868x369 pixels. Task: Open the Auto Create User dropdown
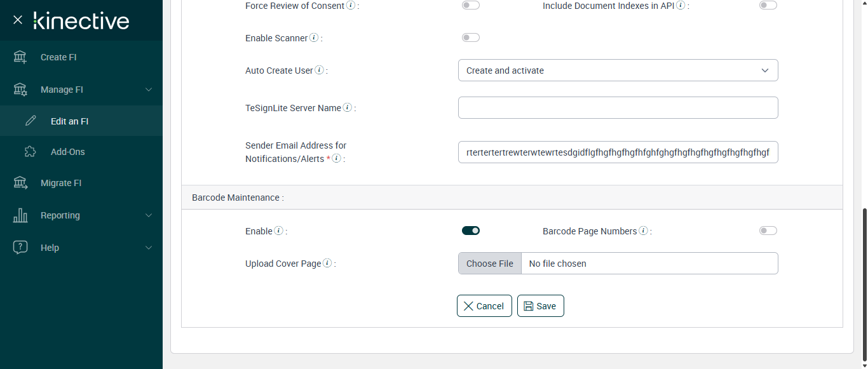618,70
